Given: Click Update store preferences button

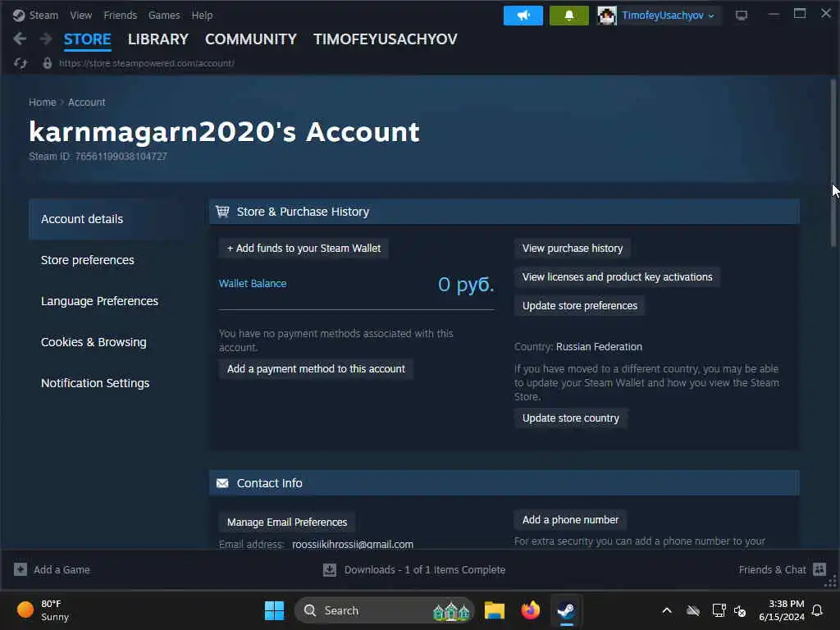Looking at the screenshot, I should point(580,306).
